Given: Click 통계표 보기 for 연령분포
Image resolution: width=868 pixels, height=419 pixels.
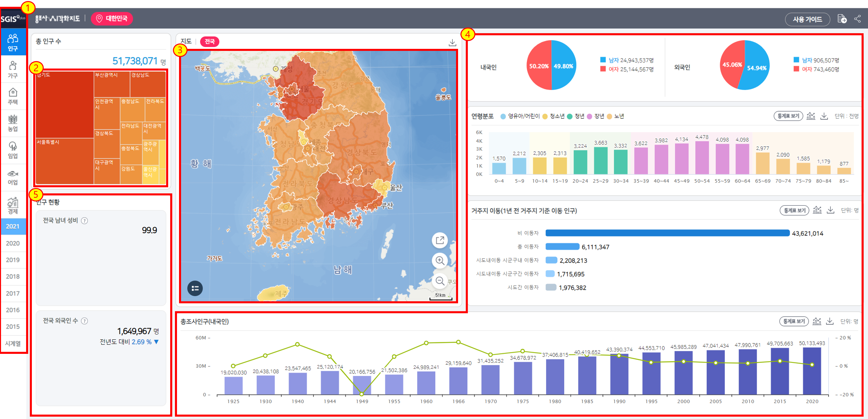Looking at the screenshot, I should pos(788,116).
